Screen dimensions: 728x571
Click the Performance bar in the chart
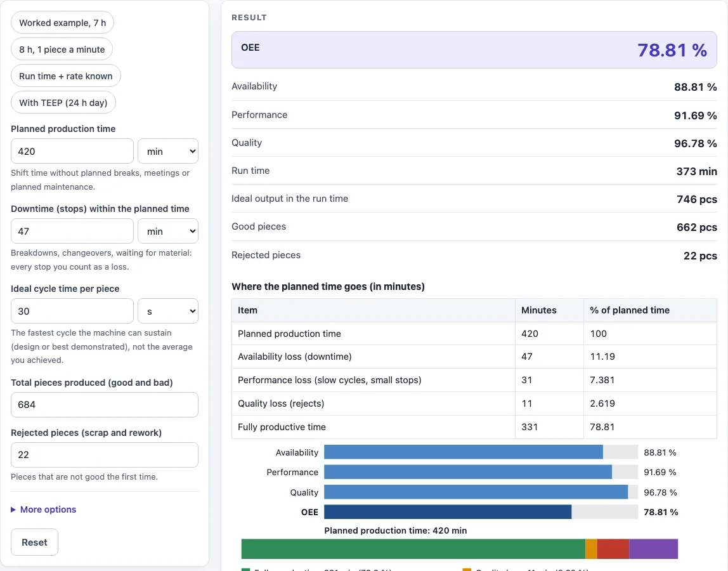[468, 472]
